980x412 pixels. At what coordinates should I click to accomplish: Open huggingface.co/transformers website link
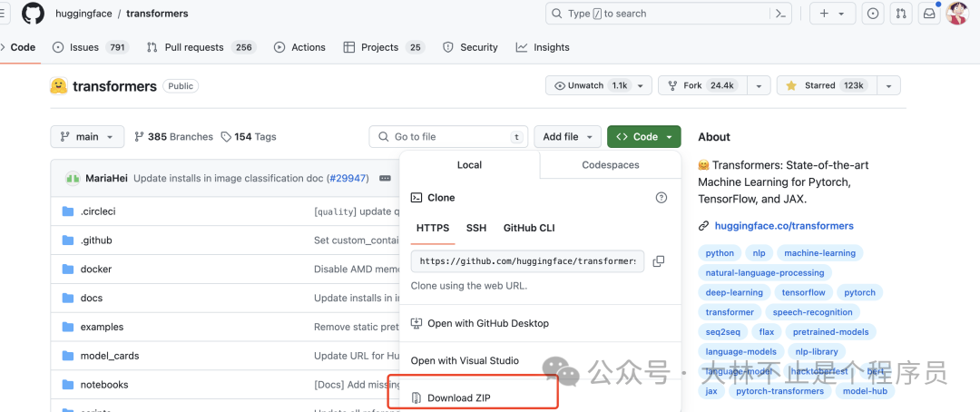point(784,226)
